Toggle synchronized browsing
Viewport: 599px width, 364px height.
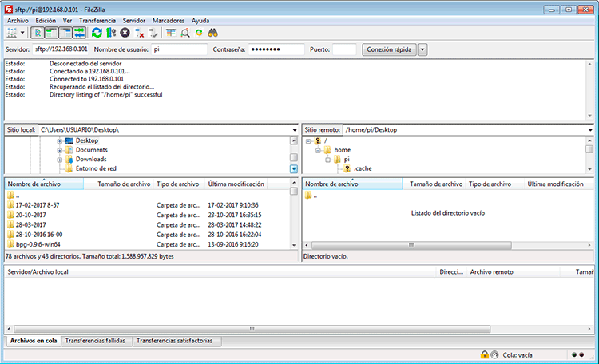[x=199, y=33]
